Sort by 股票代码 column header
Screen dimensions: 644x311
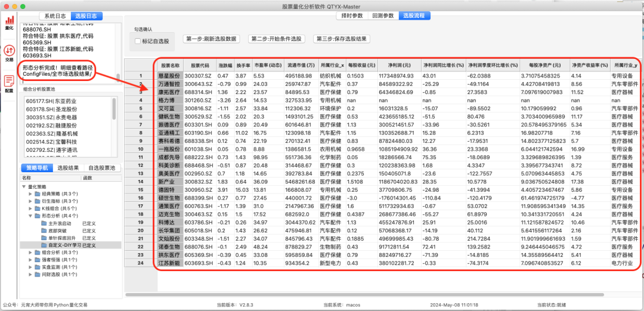tap(199, 65)
